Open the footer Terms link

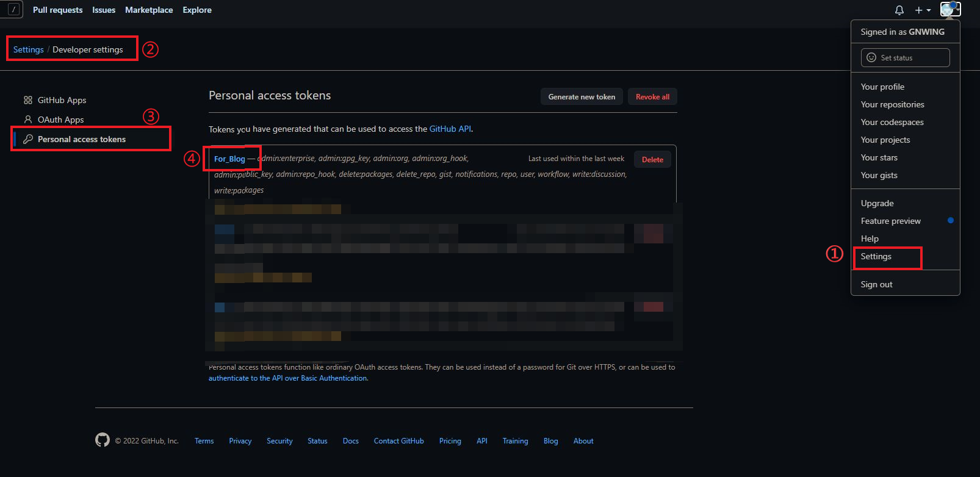pyautogui.click(x=204, y=440)
